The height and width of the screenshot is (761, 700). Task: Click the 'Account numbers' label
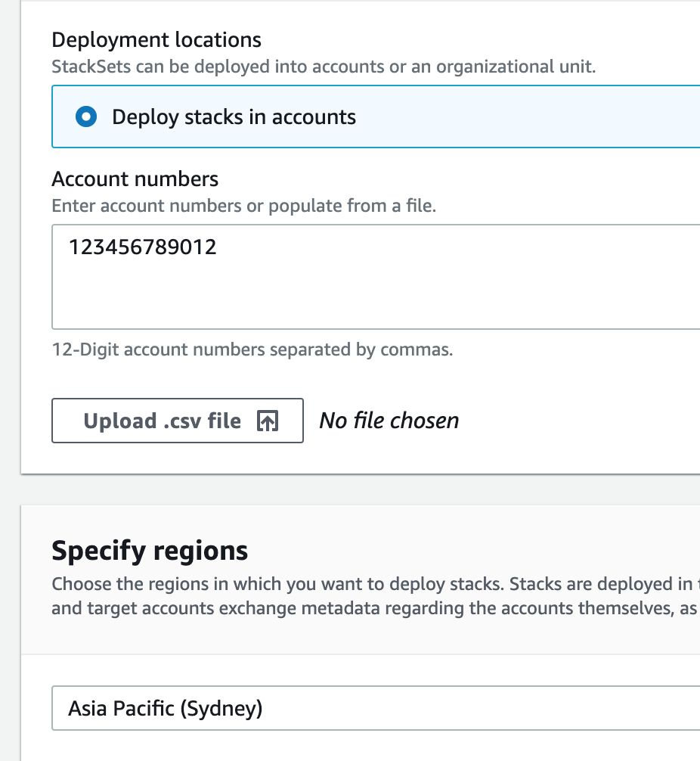135,179
